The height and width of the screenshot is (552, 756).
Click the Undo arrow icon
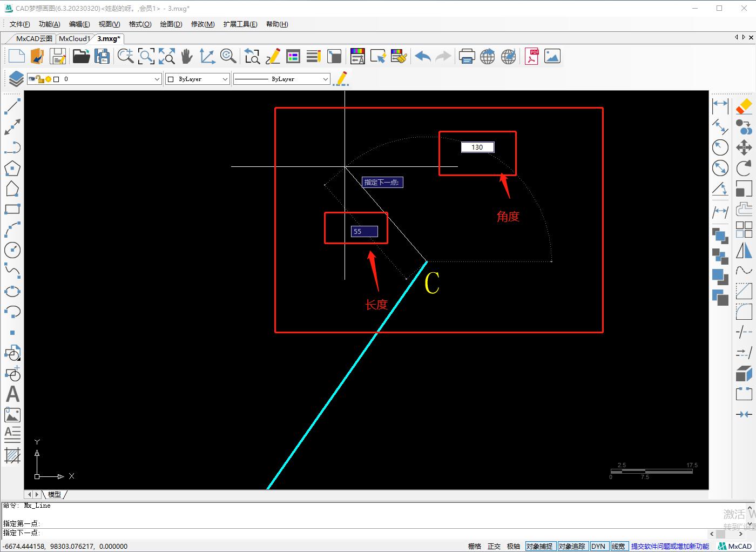click(423, 57)
